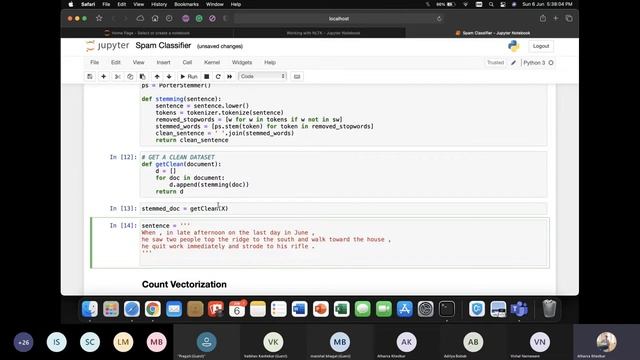Select participant AK avatar

pos(407,342)
